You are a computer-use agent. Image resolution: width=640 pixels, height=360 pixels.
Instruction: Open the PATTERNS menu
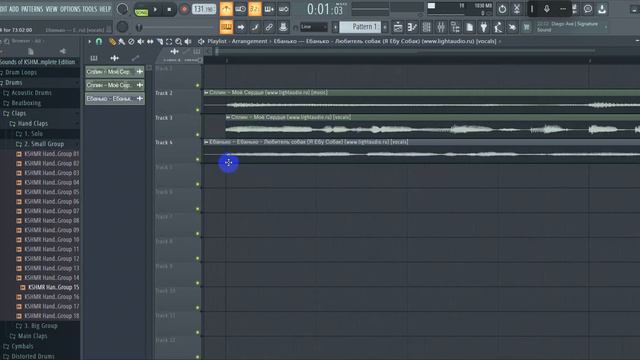32,9
